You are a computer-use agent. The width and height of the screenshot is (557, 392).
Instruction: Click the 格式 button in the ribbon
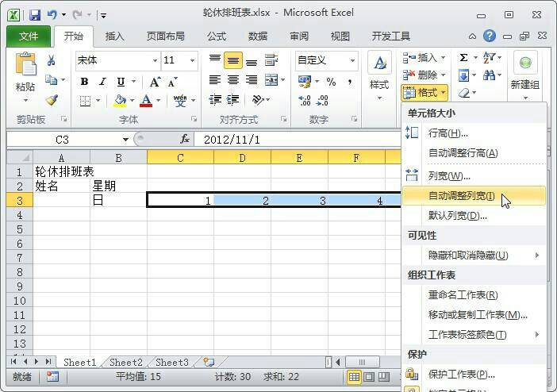tap(425, 93)
